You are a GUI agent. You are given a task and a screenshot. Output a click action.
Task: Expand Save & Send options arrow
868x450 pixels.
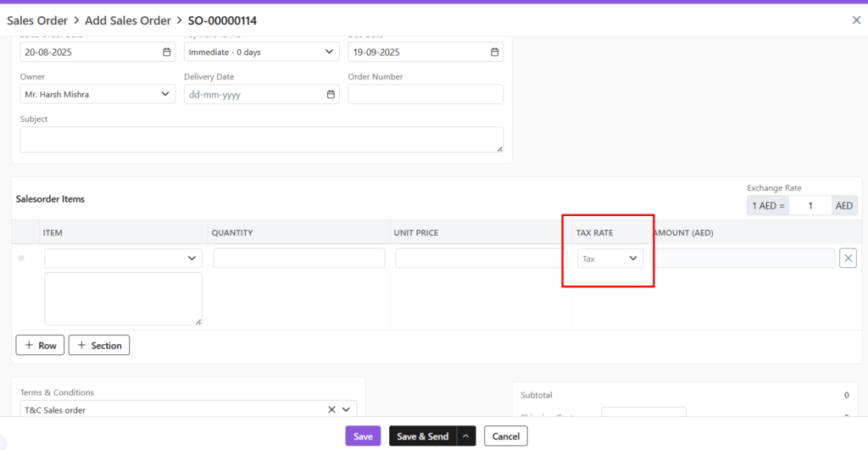click(466, 436)
